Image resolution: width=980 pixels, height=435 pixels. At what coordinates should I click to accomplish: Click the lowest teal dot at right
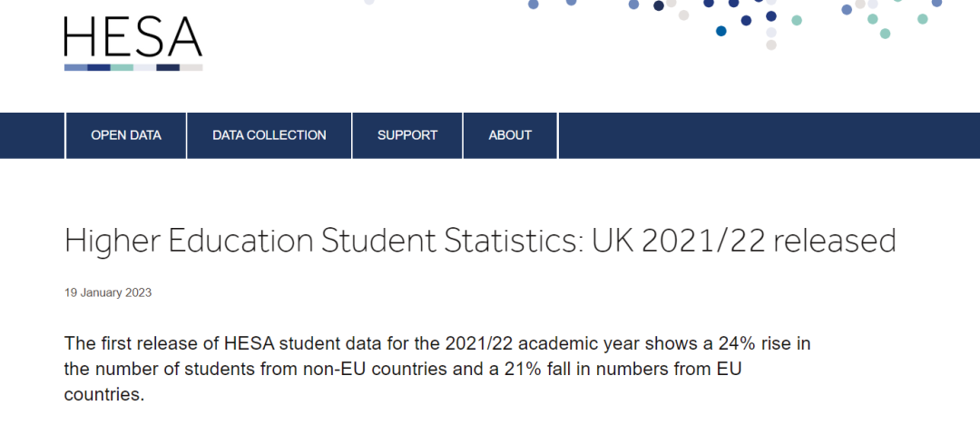point(885,34)
